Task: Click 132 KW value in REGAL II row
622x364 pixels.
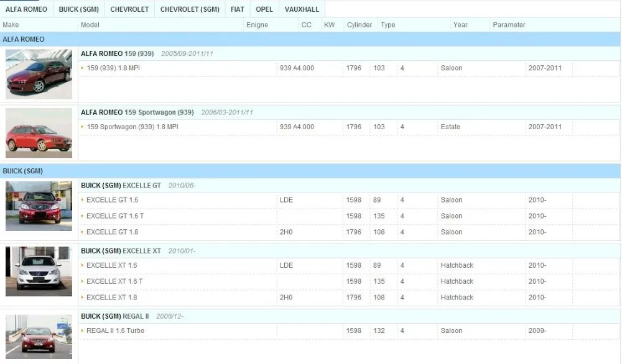Action: point(379,330)
